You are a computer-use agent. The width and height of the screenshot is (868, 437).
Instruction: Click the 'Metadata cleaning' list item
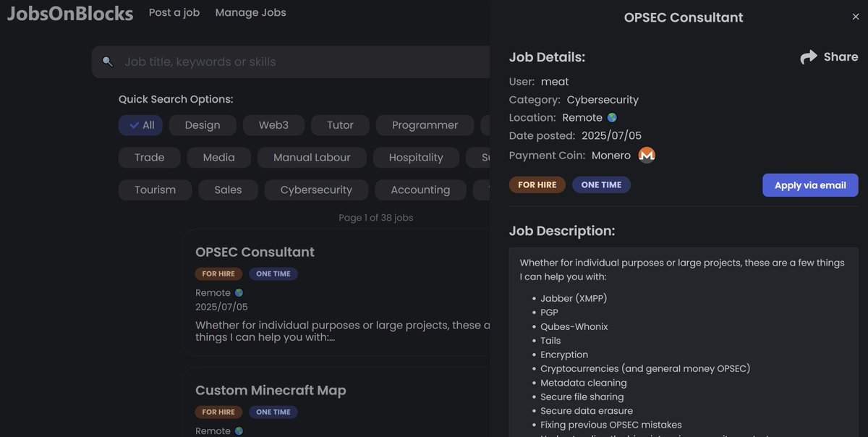[x=584, y=383]
